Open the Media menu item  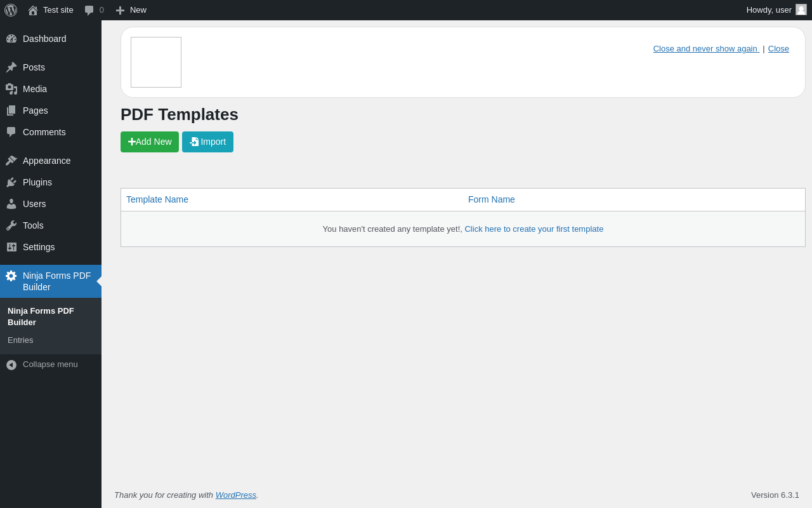pyautogui.click(x=51, y=89)
